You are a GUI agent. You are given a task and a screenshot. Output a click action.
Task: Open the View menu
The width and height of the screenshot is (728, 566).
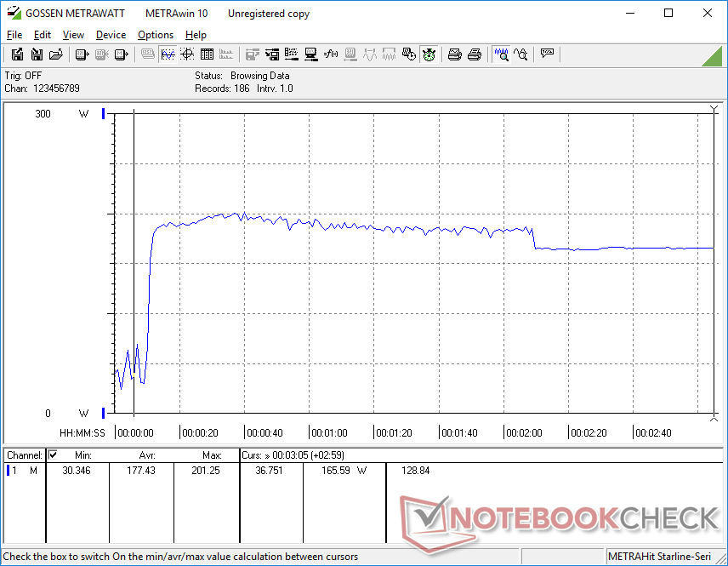coord(73,35)
